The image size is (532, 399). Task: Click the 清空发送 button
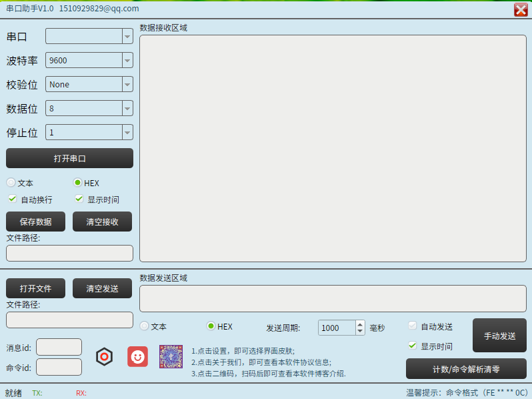click(102, 289)
